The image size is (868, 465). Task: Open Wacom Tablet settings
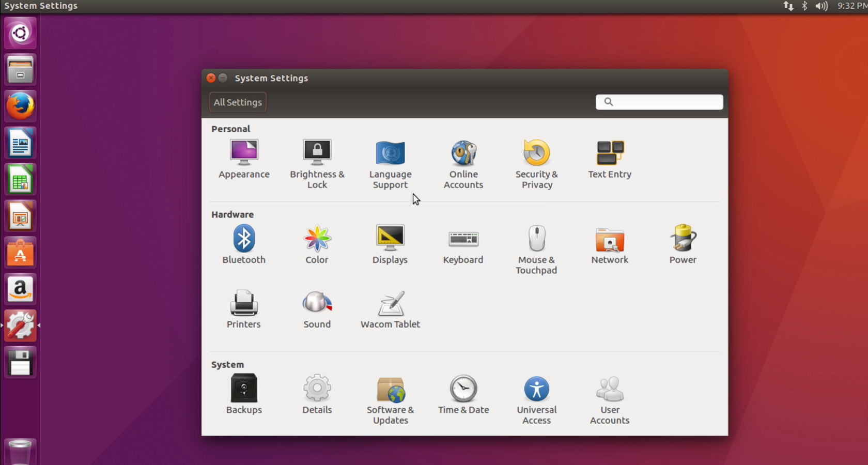tap(391, 309)
